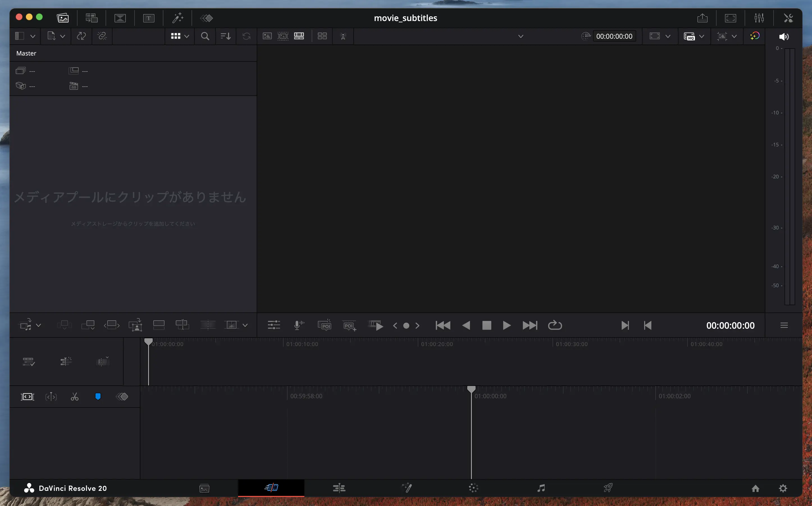The height and width of the screenshot is (506, 812).
Task: Click the blue marker flag icon
Action: [98, 397]
